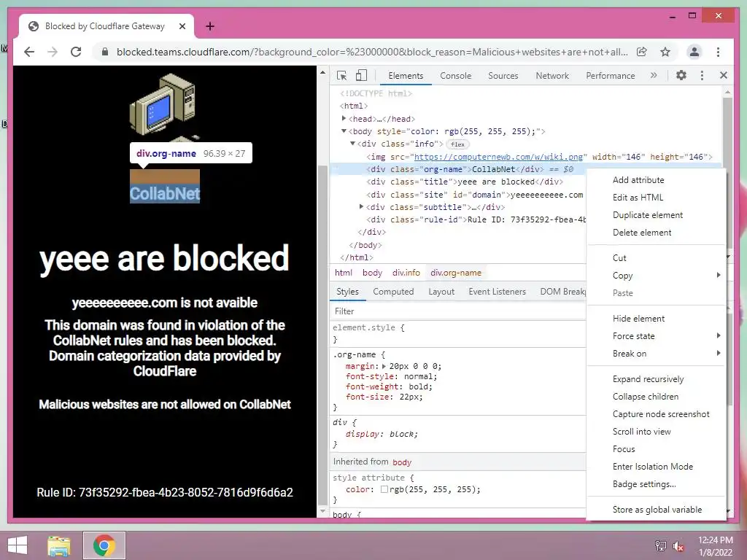Open the Event Listeners pane
747x560 pixels.
(x=497, y=292)
